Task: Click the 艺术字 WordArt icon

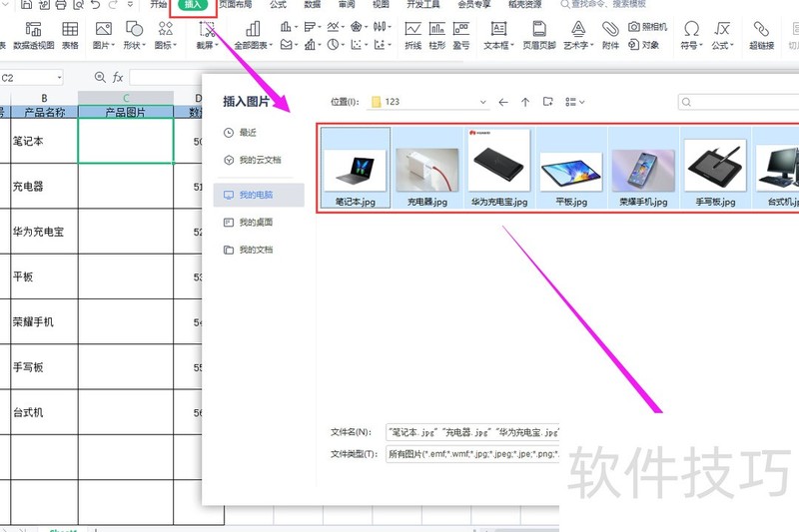Action: click(x=576, y=35)
